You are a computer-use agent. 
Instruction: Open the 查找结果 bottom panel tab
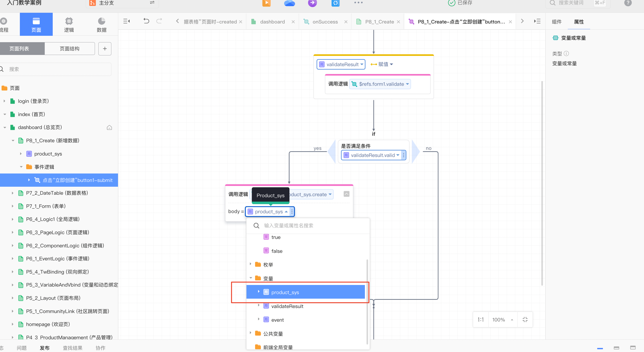pyautogui.click(x=73, y=348)
